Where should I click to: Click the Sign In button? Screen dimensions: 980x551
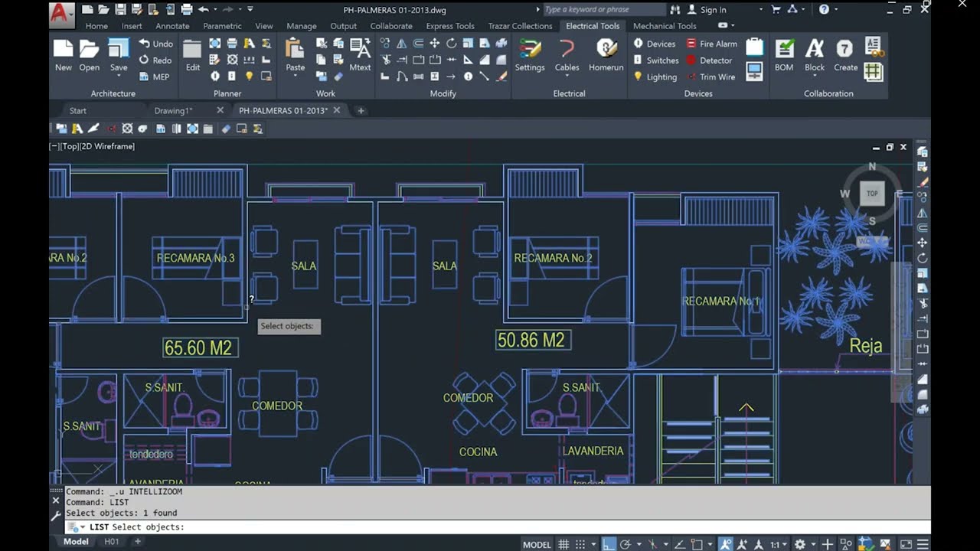pyautogui.click(x=707, y=9)
